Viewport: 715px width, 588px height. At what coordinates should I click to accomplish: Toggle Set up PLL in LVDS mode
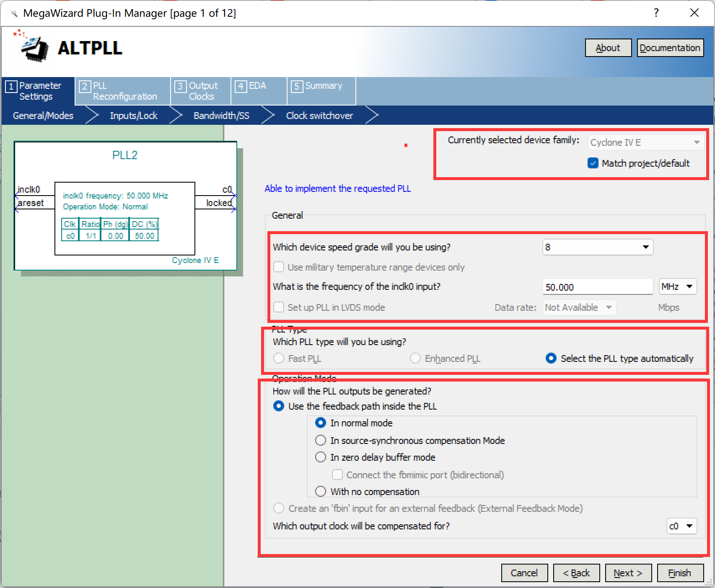coord(279,307)
